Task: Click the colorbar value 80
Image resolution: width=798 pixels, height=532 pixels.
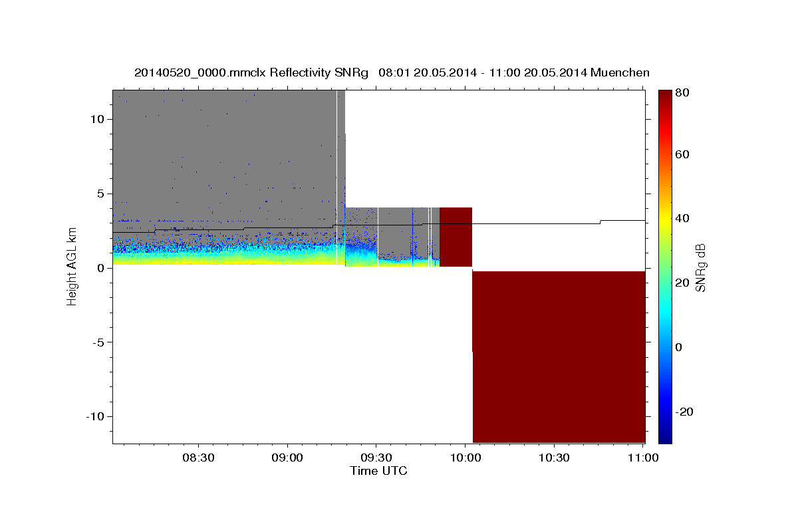Action: point(682,92)
